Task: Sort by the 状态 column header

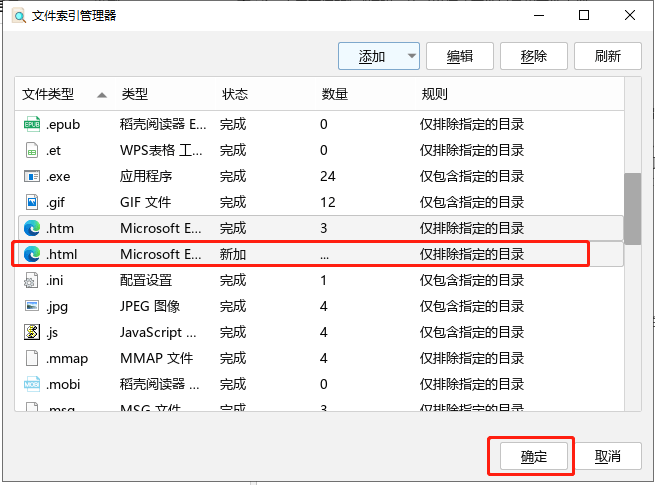Action: (x=265, y=94)
